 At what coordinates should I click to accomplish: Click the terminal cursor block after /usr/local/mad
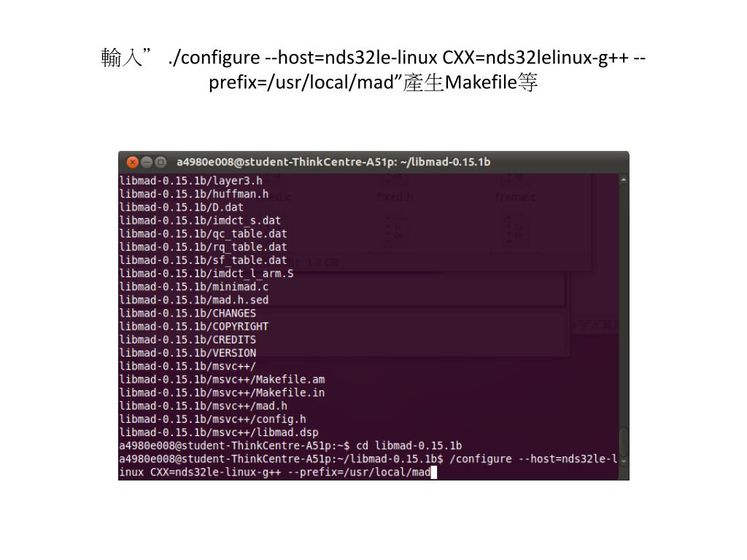coord(433,472)
